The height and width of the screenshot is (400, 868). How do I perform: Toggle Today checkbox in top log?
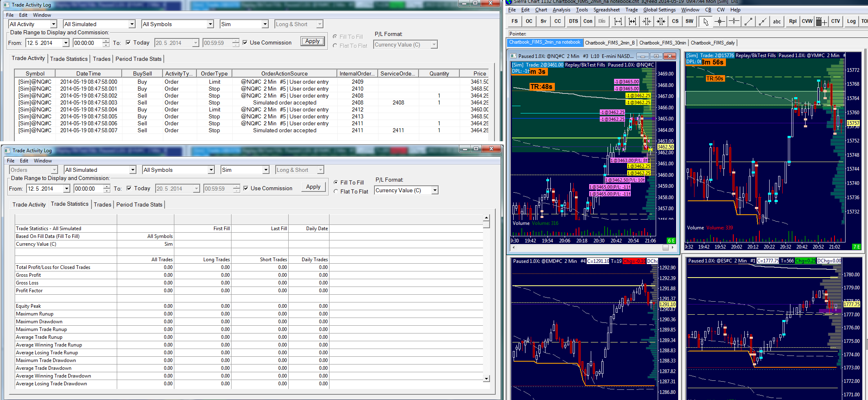point(128,42)
